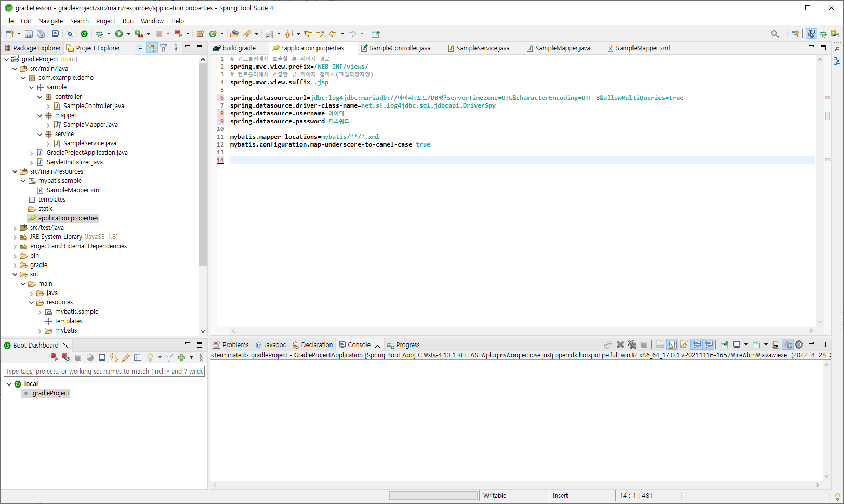Expand JRE System Library node
The image size is (844, 504).
coord(15,237)
